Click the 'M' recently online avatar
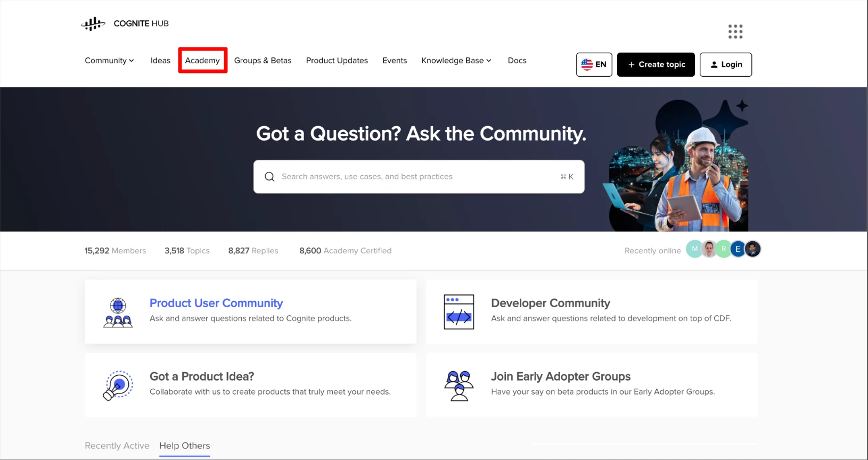The width and height of the screenshot is (868, 460). [694, 249]
